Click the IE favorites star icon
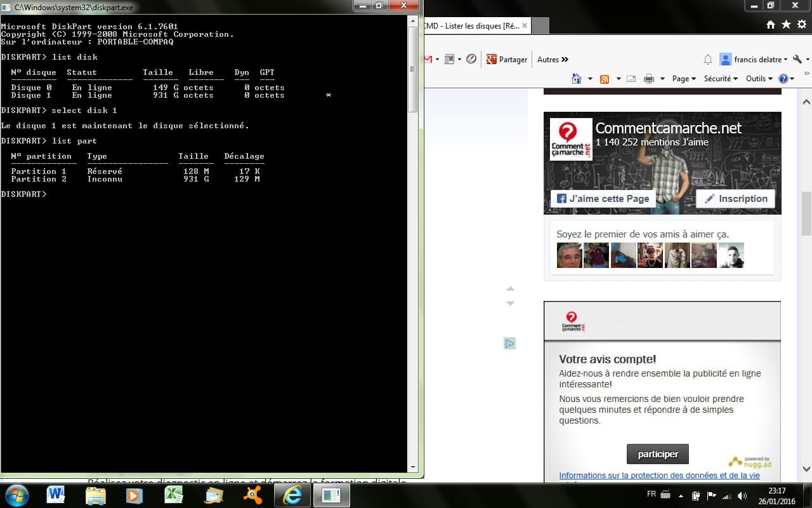The width and height of the screenshot is (812, 508). (x=786, y=25)
